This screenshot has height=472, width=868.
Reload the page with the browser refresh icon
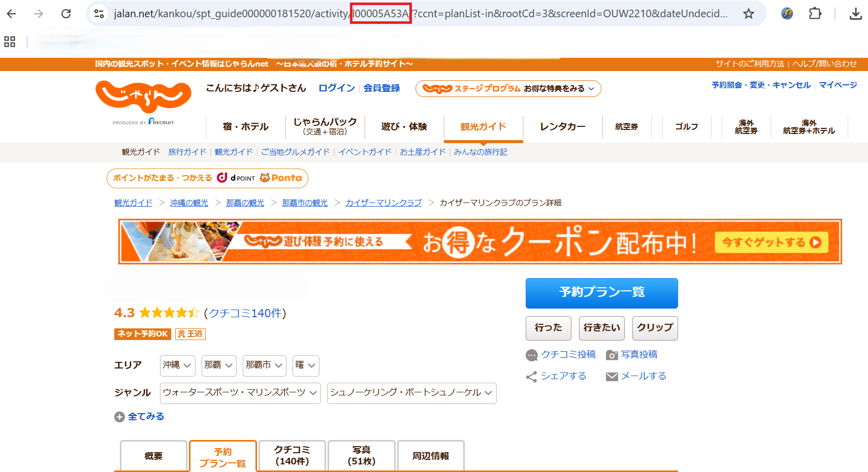(66, 14)
